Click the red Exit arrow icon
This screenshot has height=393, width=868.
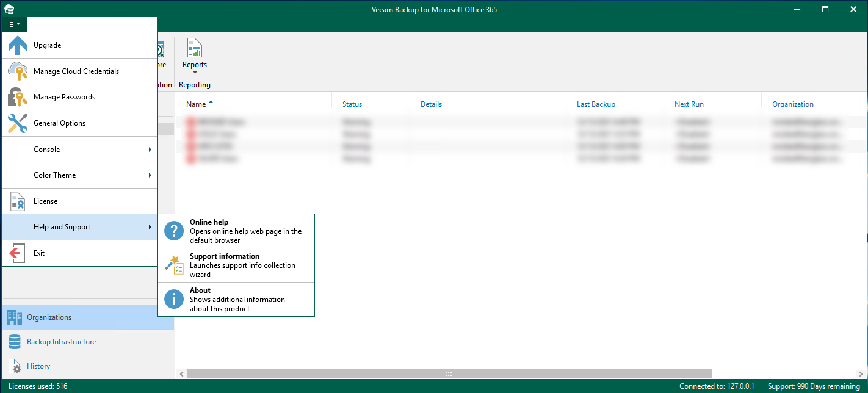pos(18,253)
